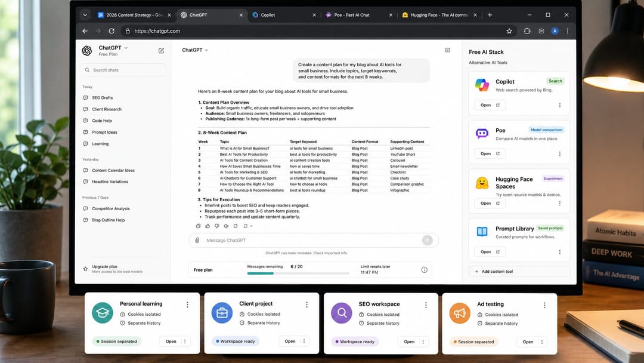
Task: Open Personal learning card top menu
Action: (188, 304)
